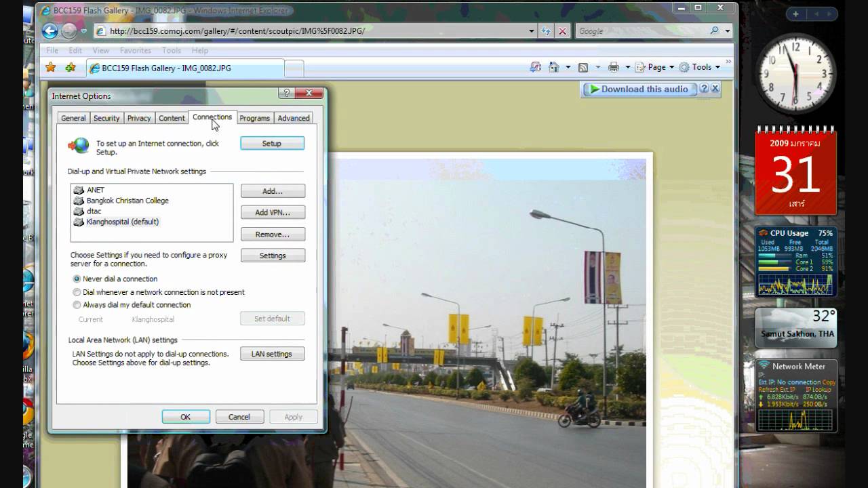Dismiss the Download this audio bar
The height and width of the screenshot is (488, 868).
pyautogui.click(x=715, y=89)
